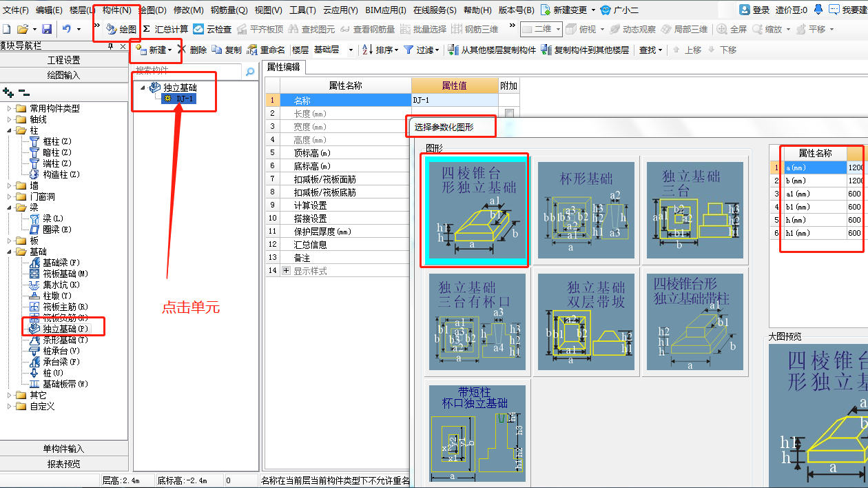The image size is (868, 488).
Task: Open the 单构件输入 panel
Action: click(63, 449)
